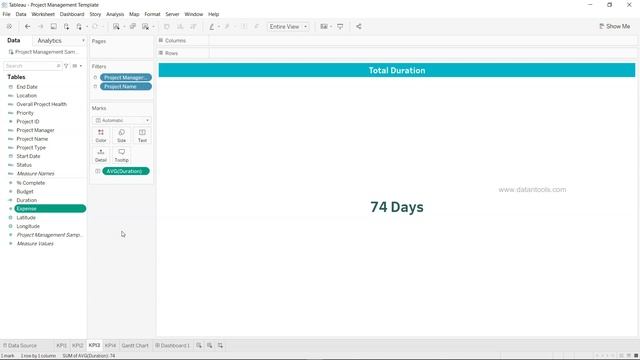Click the Size card in Marks
The height and width of the screenshot is (360, 640).
pyautogui.click(x=122, y=136)
